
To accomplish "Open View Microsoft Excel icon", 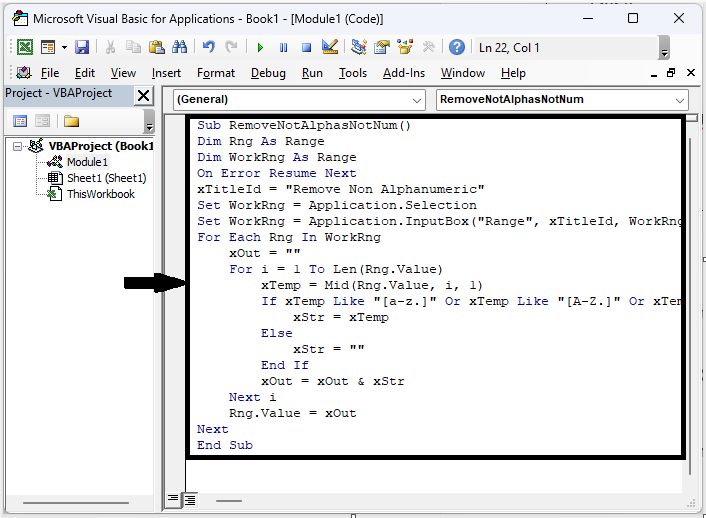I will (x=25, y=47).
